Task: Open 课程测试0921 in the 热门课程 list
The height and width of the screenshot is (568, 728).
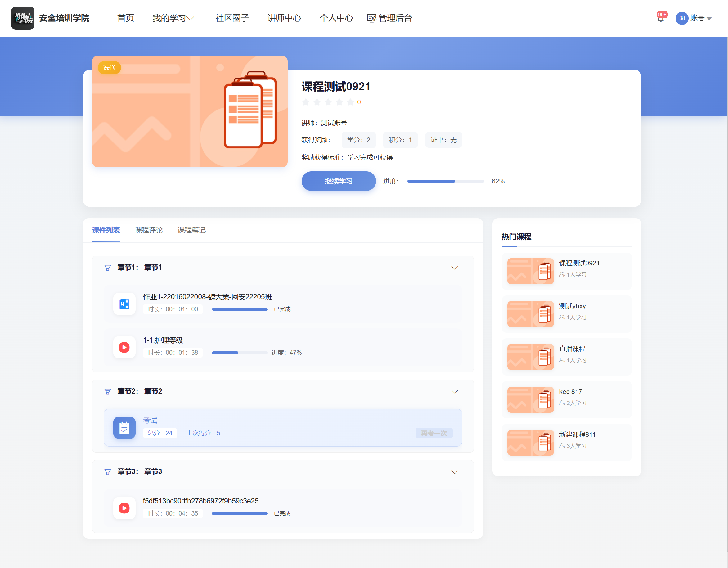Action: tap(567, 271)
